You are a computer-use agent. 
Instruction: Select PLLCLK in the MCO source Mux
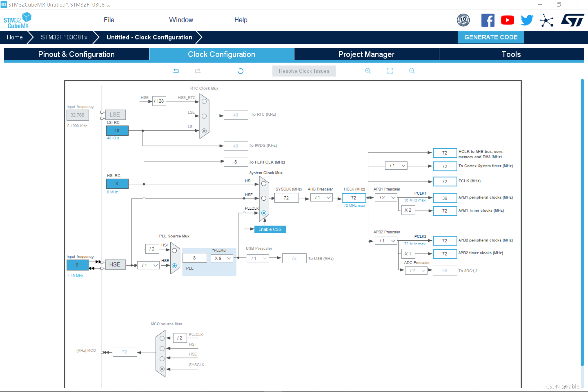(162, 338)
